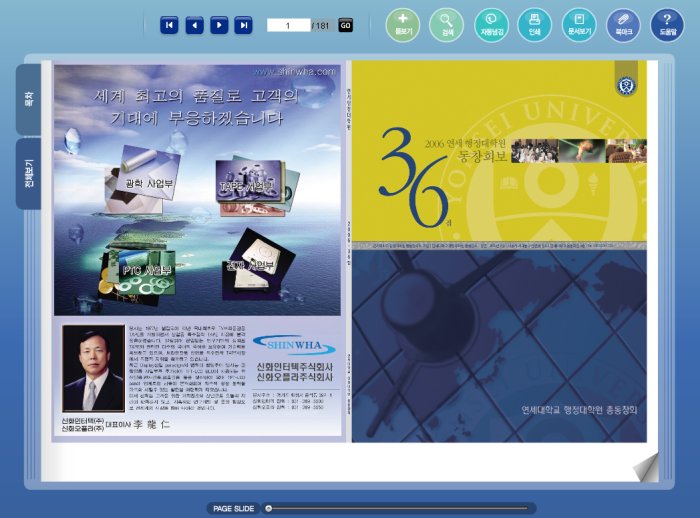Click the large 36 issue number

point(413,178)
